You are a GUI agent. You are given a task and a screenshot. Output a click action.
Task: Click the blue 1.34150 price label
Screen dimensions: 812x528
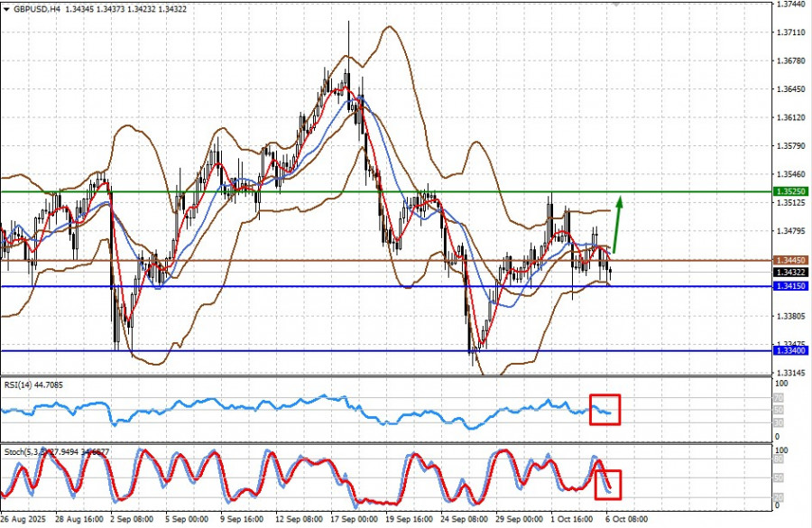[790, 286]
